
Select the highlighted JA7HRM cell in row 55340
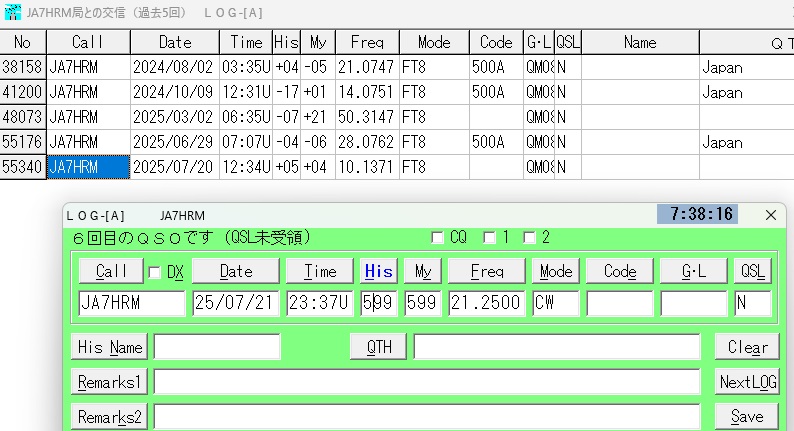coord(88,167)
